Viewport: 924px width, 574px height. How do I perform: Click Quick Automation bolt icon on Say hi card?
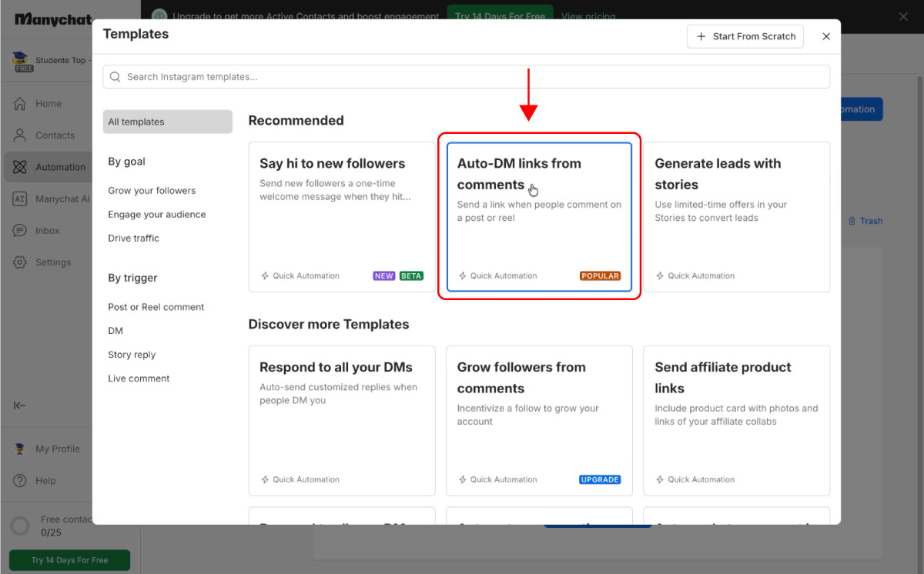265,275
